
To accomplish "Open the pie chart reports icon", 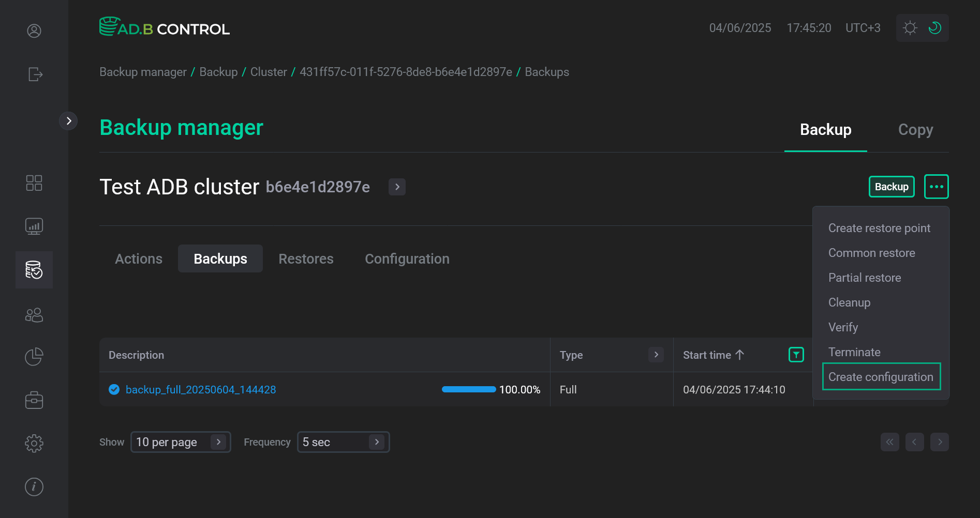I will [34, 357].
